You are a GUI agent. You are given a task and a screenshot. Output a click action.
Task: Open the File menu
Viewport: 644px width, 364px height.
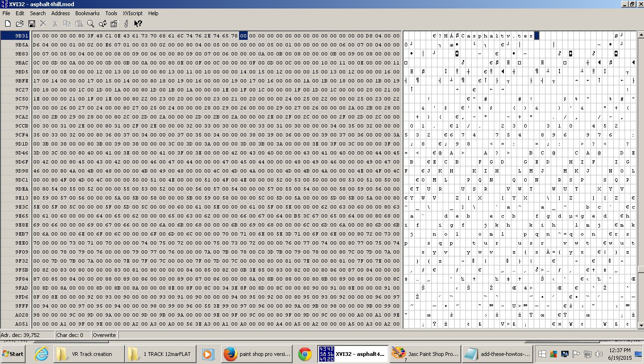[6, 13]
